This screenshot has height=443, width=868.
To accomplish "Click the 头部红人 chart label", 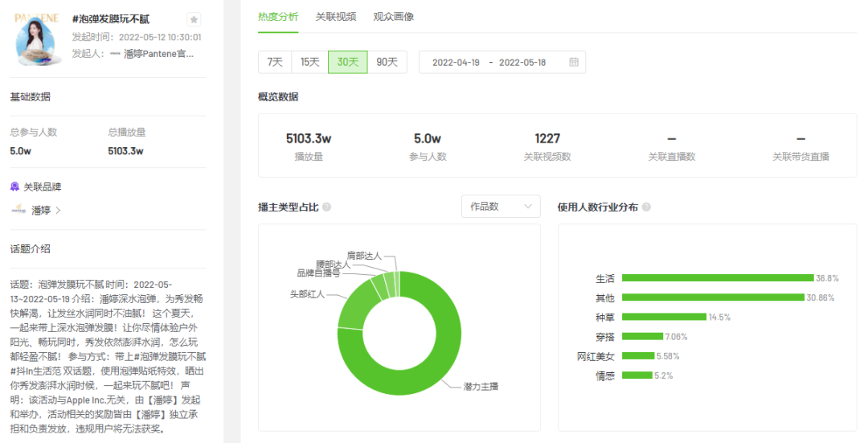I will click(307, 294).
